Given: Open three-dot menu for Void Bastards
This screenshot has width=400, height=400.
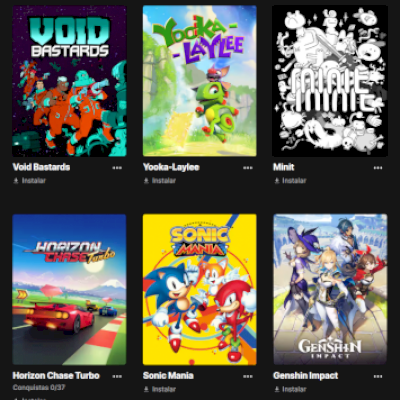Looking at the screenshot, I should click(117, 168).
